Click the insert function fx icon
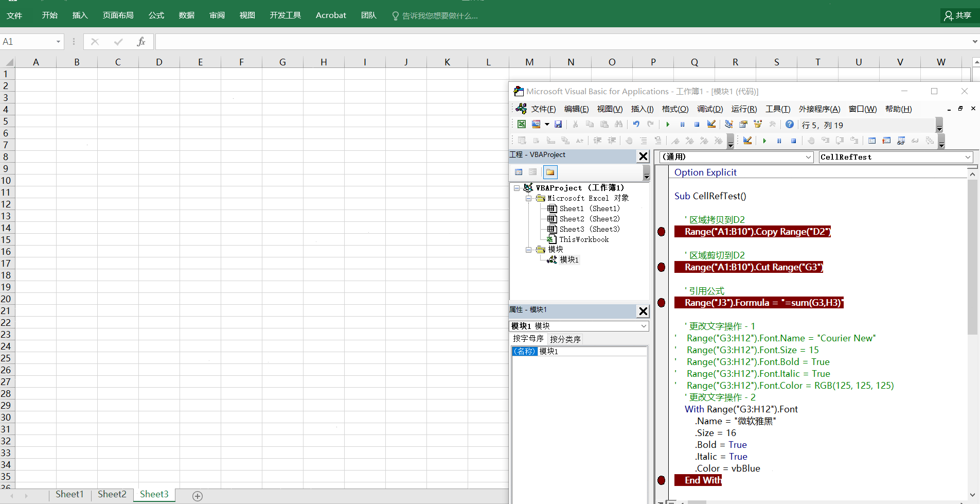This screenshot has height=504, width=980. [x=141, y=42]
